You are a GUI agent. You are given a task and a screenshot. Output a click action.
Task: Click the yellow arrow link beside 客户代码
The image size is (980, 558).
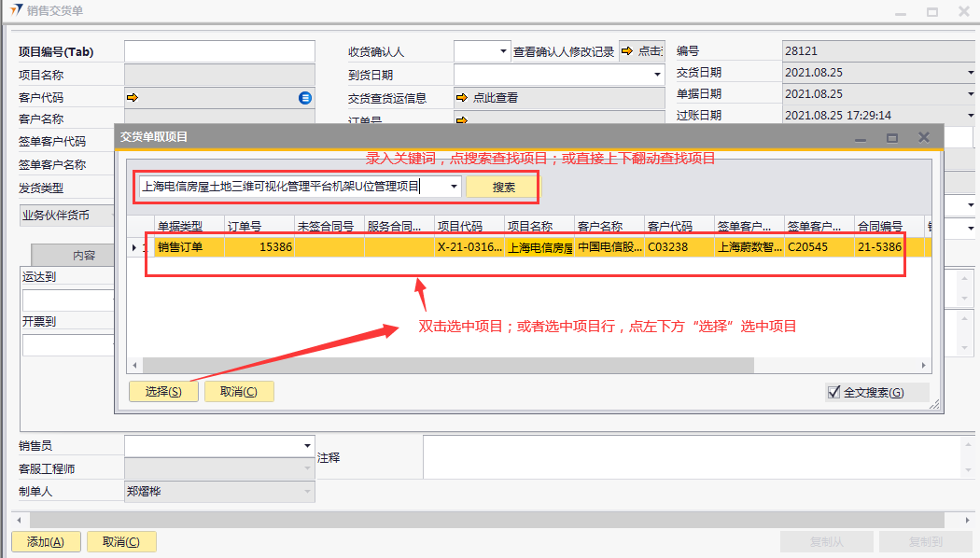(133, 97)
